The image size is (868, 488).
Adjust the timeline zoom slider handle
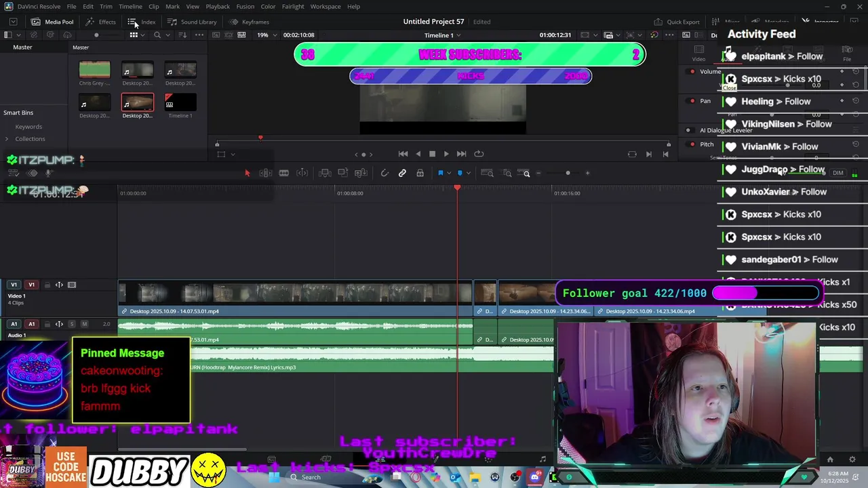pyautogui.click(x=568, y=174)
